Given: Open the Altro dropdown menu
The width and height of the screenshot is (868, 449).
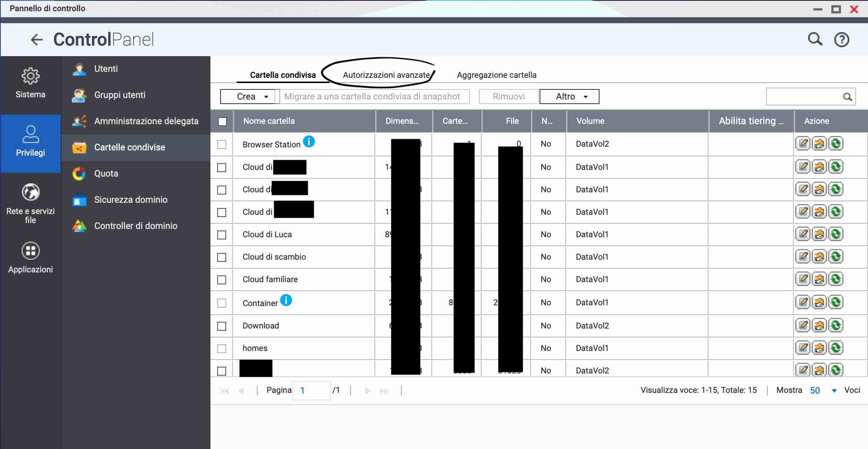Looking at the screenshot, I should [x=569, y=97].
